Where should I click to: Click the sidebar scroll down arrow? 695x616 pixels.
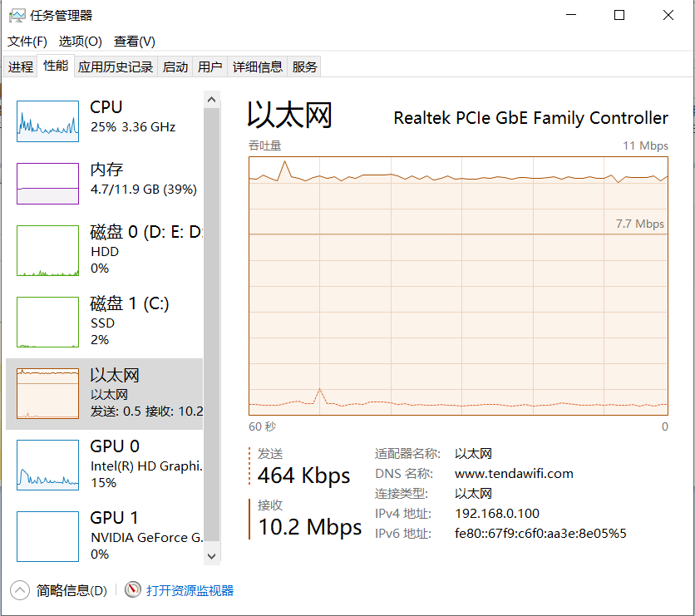pyautogui.click(x=211, y=555)
